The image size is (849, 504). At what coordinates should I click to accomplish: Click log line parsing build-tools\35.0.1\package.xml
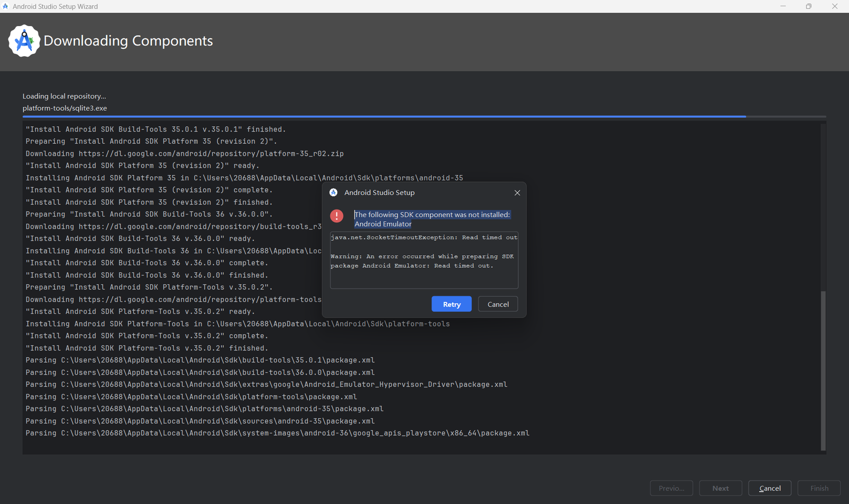[200, 360]
